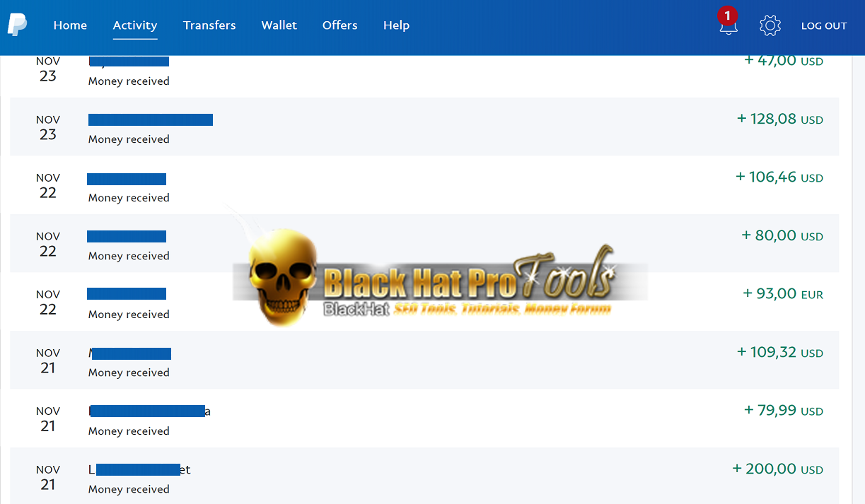Click Money received in the 128,08 row
865x504 pixels.
point(129,139)
